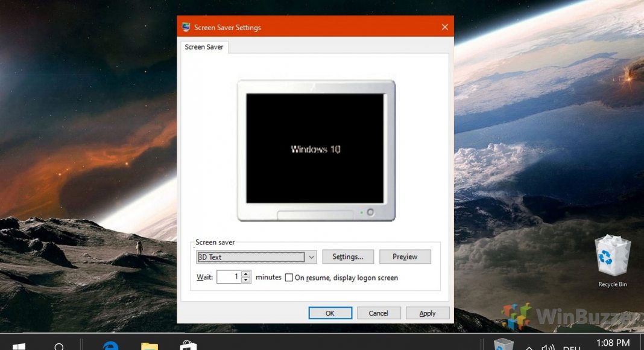Click the speaker icon in the system tray
This screenshot has width=644, height=350.
(548, 347)
